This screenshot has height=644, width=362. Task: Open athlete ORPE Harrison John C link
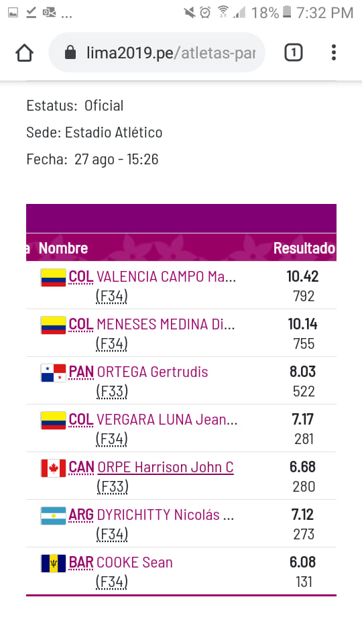pos(166,468)
